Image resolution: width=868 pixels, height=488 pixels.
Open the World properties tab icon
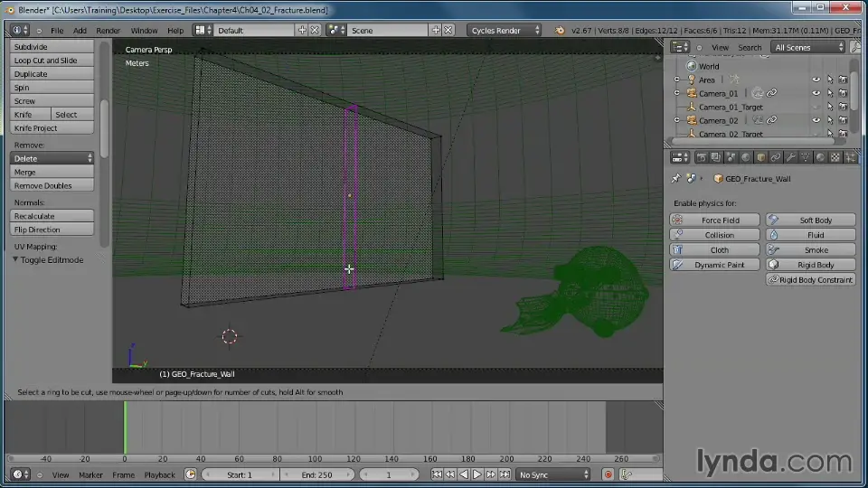746,157
